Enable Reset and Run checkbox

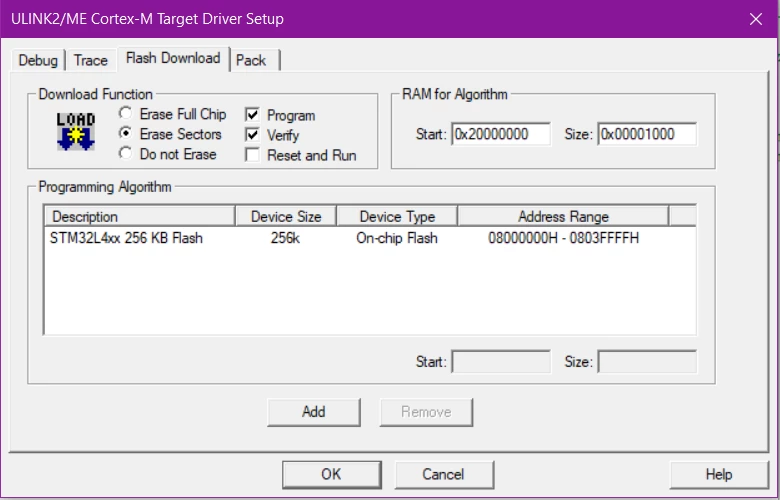pos(253,155)
